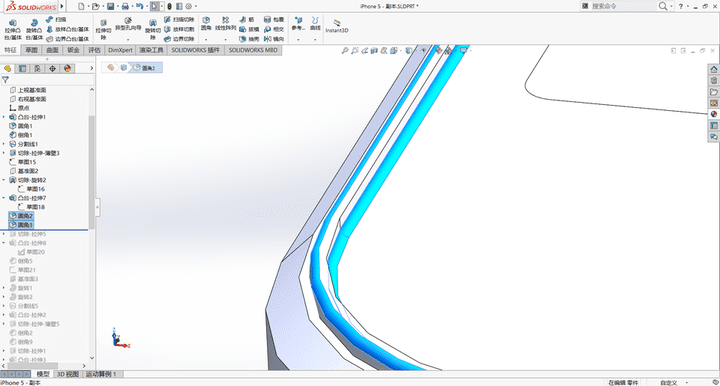Image resolution: width=720 pixels, height=386 pixels.
Task: Click the 放样凸台/基体 loft tool
Action: coord(68,29)
